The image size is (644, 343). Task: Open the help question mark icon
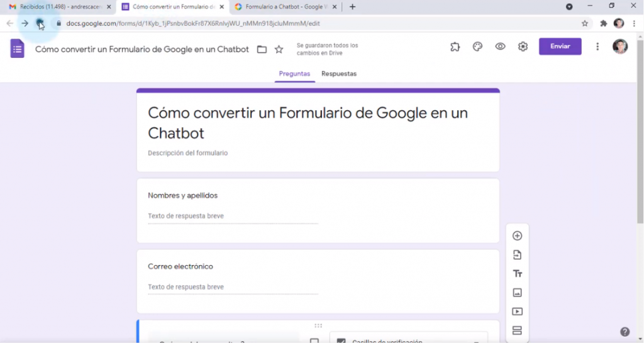click(625, 332)
